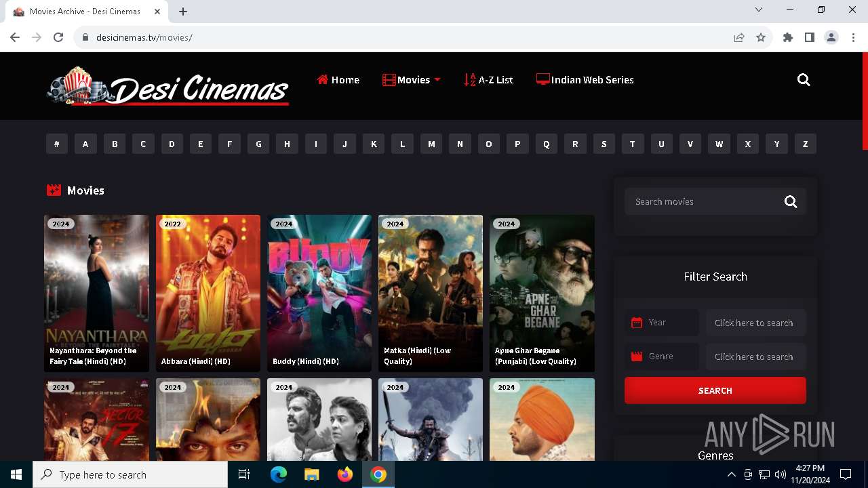Filter movies starting with letter L
This screenshot has height=488, width=868.
[403, 144]
